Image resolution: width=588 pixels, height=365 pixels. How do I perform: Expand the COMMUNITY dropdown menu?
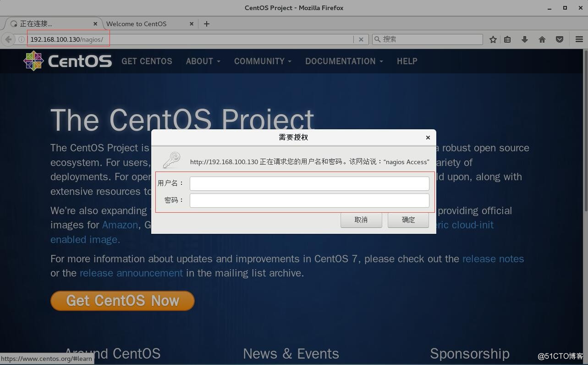(263, 61)
